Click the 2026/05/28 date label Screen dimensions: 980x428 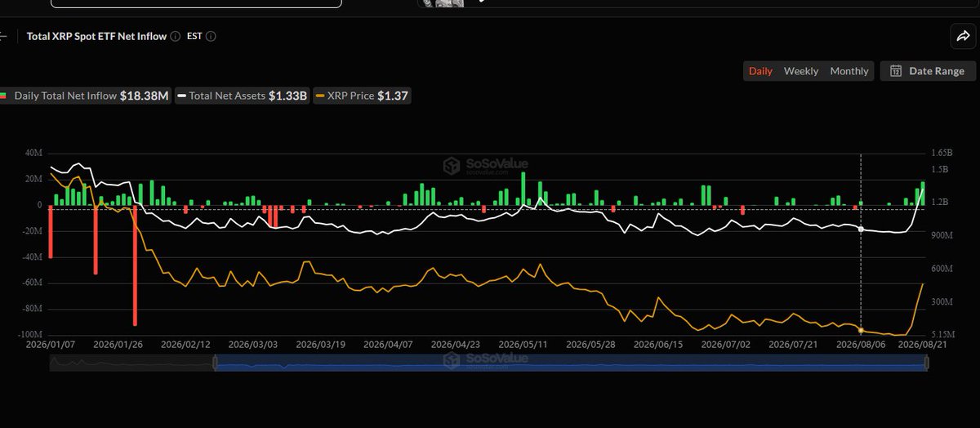589,345
